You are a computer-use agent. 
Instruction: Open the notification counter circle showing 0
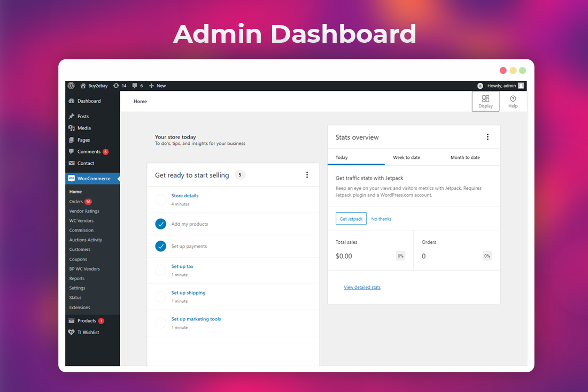480,86
